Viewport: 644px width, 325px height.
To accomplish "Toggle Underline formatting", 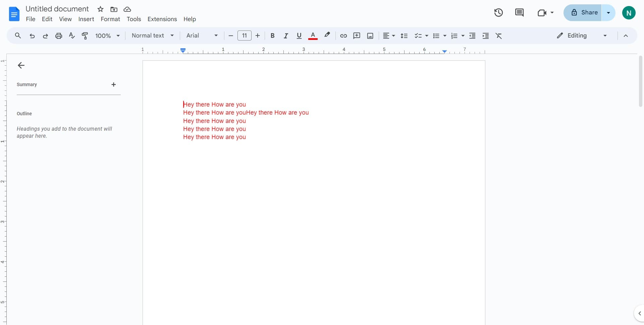I will [x=299, y=36].
